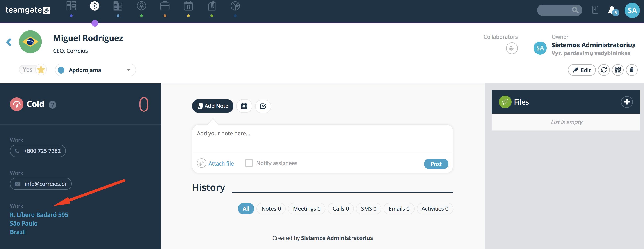Viewport: 644px width, 249px height.
Task: Click the Cold gauge icon
Action: 16,104
